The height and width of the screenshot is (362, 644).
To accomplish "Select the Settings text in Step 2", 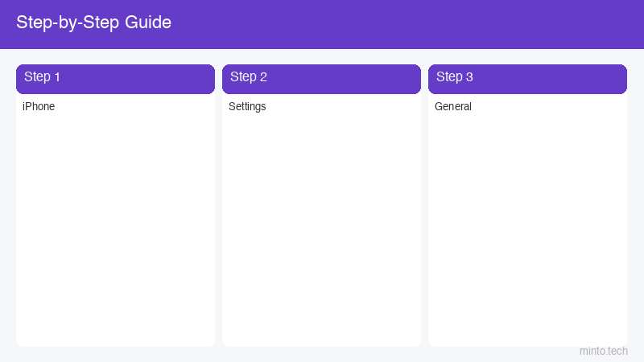I will (247, 107).
